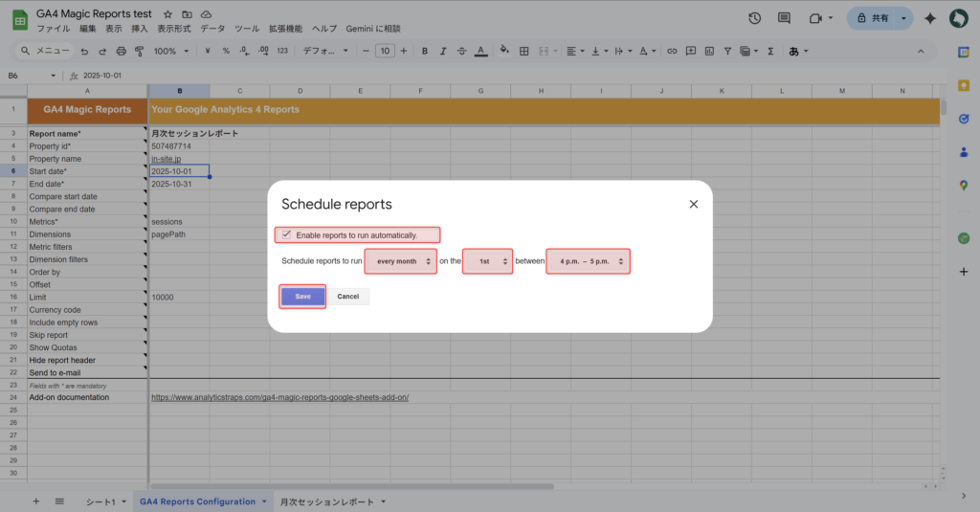Click the video meeting camera icon
This screenshot has width=980, height=512.
click(815, 18)
